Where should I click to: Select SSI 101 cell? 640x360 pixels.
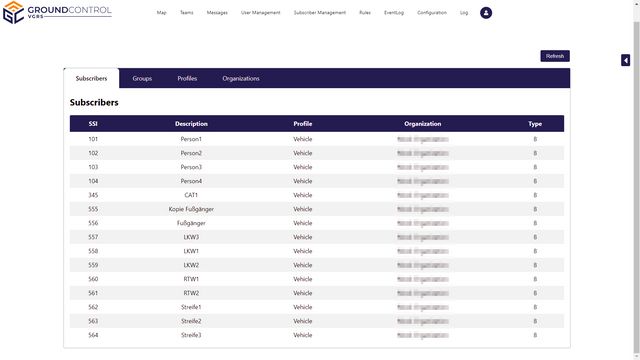click(x=93, y=139)
